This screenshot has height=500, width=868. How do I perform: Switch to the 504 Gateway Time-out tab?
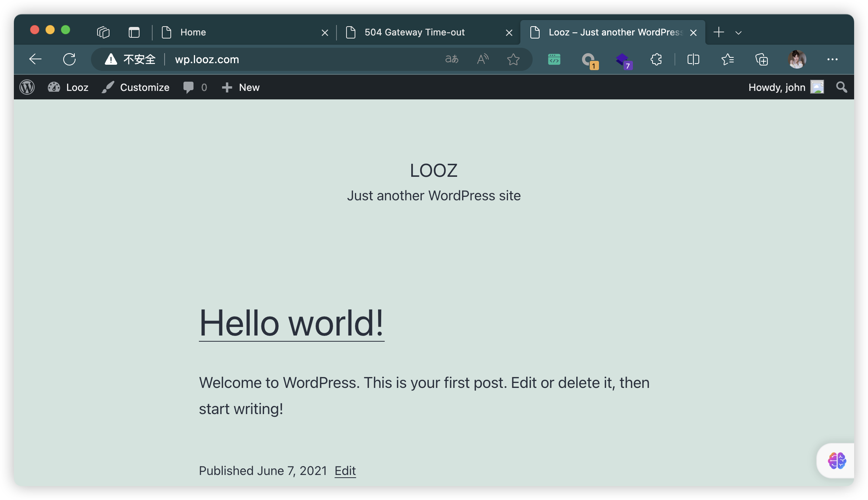(429, 32)
